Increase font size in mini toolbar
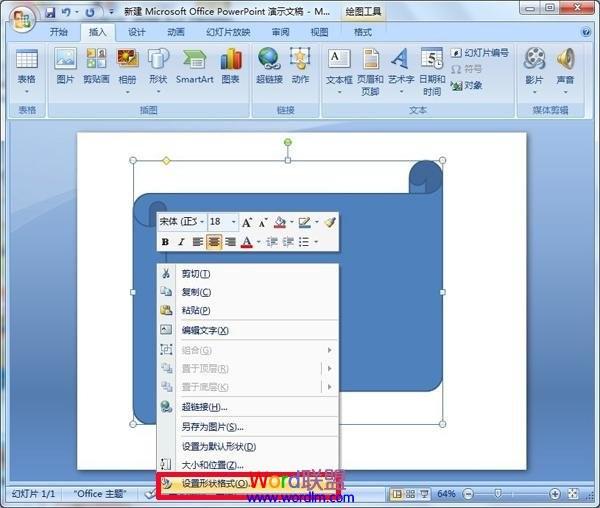Screen dimensions: 600x508 (x=247, y=222)
